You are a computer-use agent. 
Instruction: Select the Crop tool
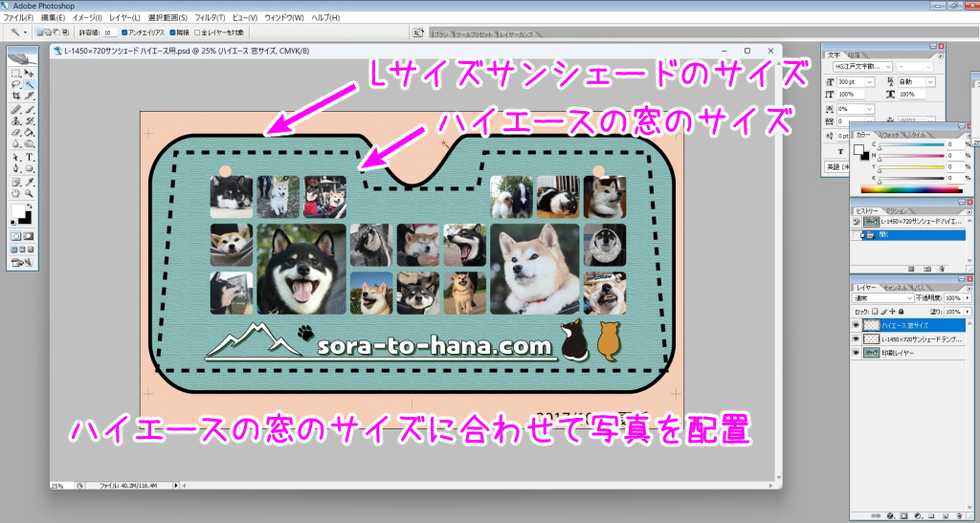[16, 97]
